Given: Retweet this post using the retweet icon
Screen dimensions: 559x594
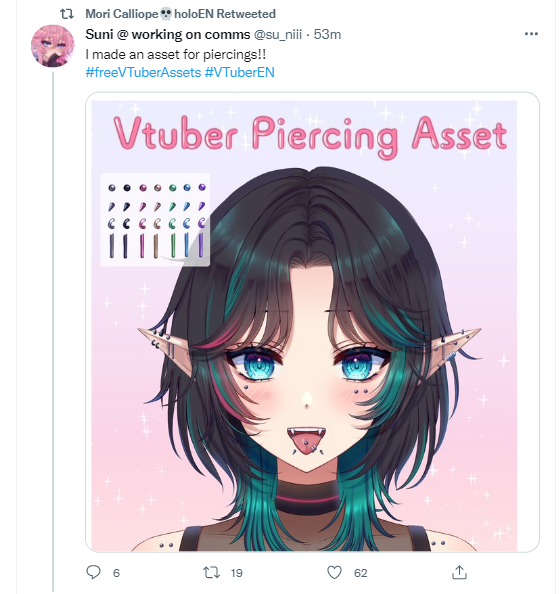Looking at the screenshot, I should (211, 572).
